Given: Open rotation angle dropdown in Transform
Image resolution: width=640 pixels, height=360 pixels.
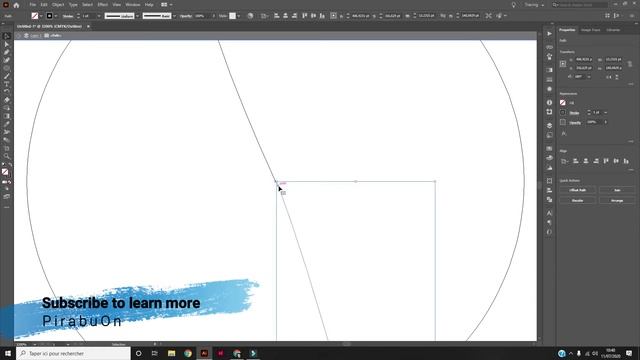Looking at the screenshot, I should [589, 77].
